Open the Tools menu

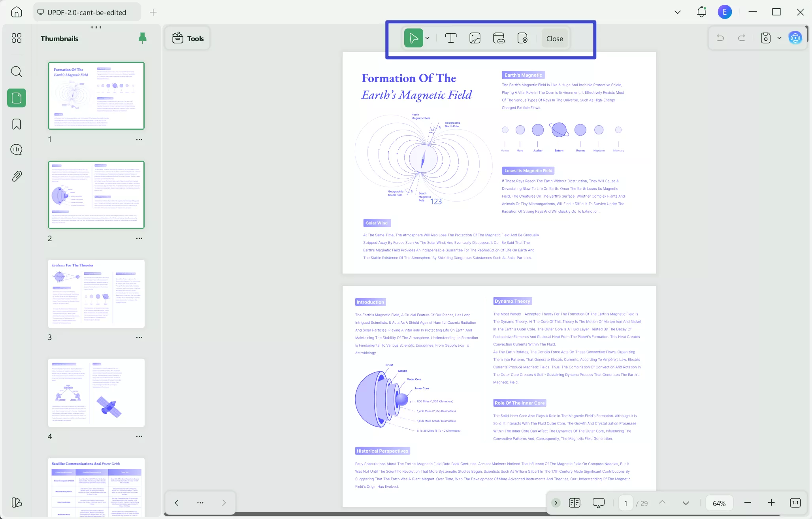(x=187, y=38)
